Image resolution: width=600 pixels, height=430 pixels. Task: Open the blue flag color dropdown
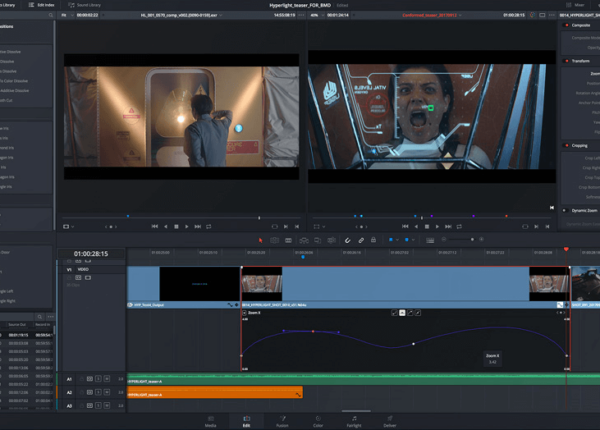tap(397, 240)
